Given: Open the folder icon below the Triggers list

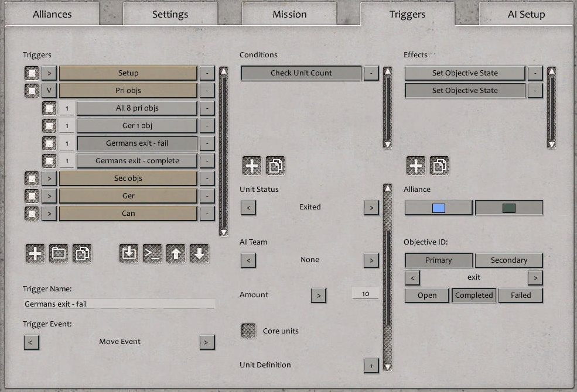Looking at the screenshot, I should click(x=57, y=253).
